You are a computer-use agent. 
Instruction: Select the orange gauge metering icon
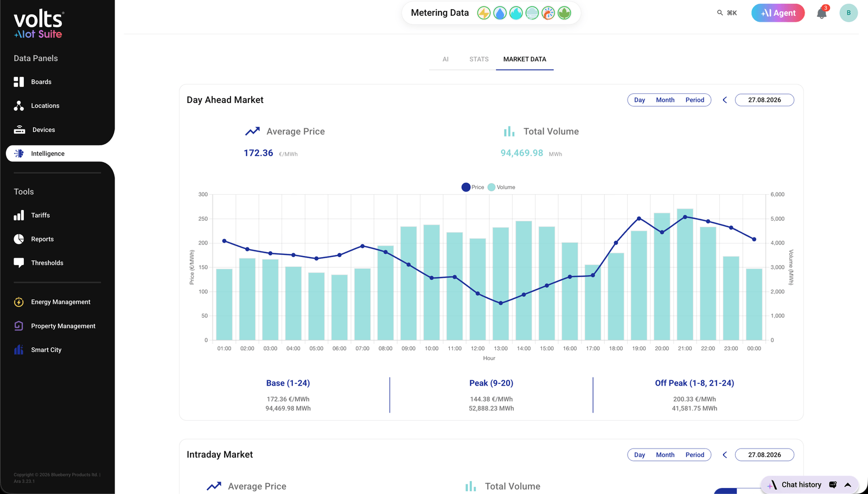pos(548,13)
